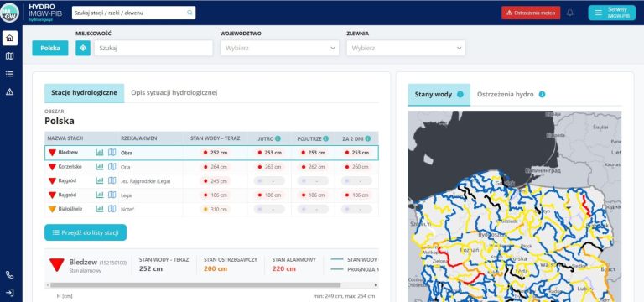Click the horizontal scrollbar under Bledzew details

click(195, 285)
